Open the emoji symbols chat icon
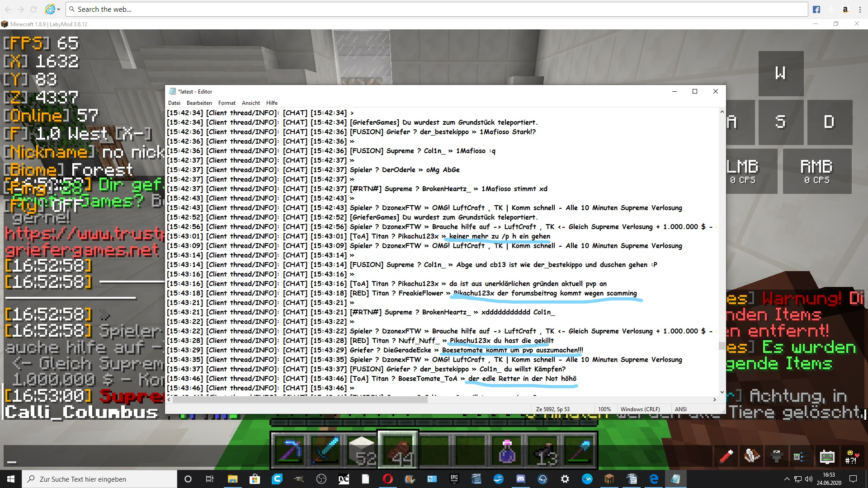The width and height of the screenshot is (868, 488). coord(851,457)
